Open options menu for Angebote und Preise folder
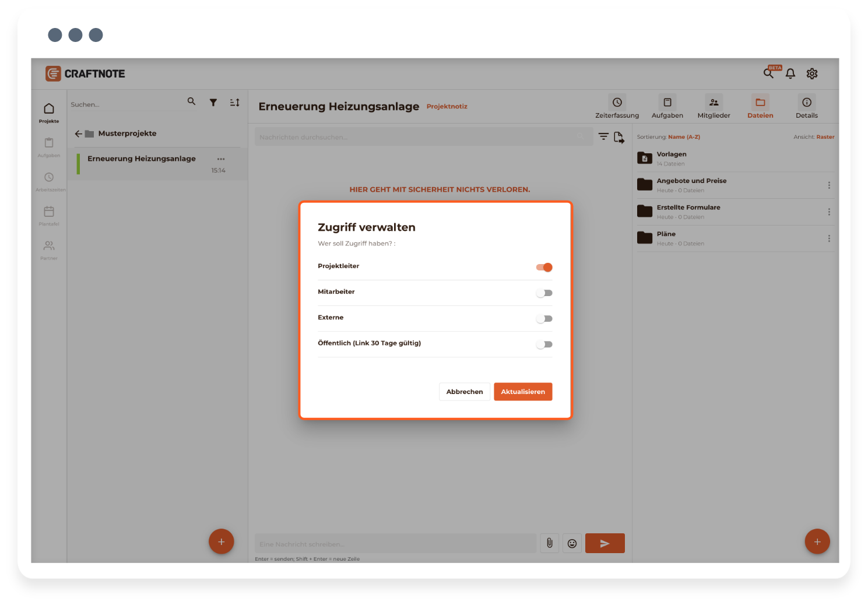 point(829,185)
